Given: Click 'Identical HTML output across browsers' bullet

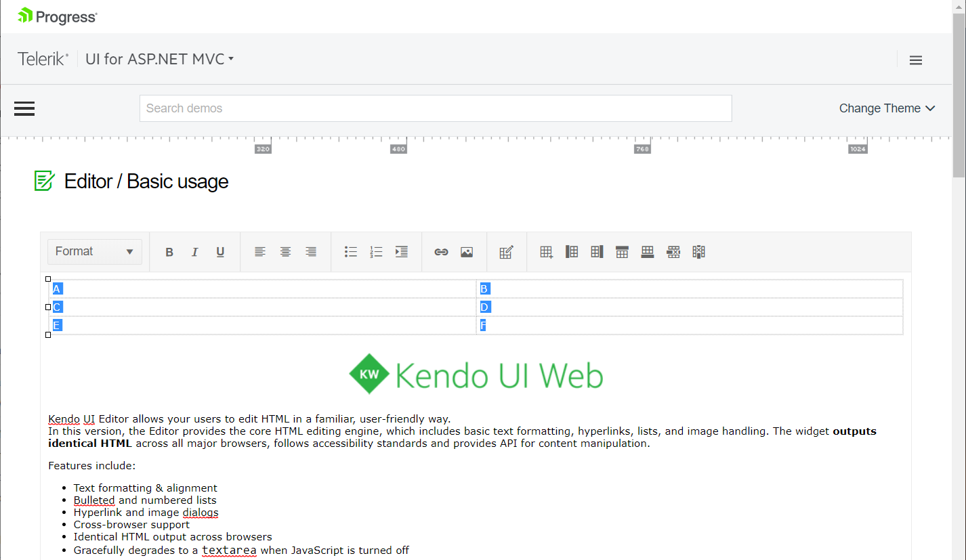Looking at the screenshot, I should pyautogui.click(x=173, y=537).
